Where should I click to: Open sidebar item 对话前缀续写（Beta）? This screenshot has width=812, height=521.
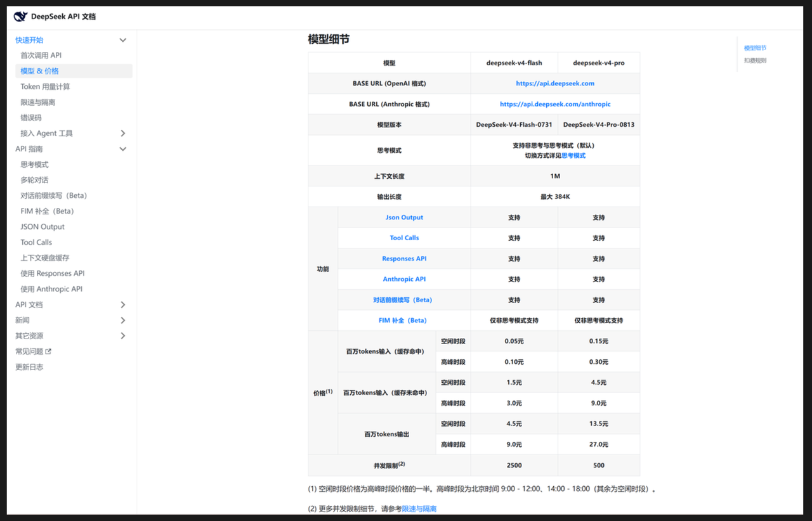[54, 195]
